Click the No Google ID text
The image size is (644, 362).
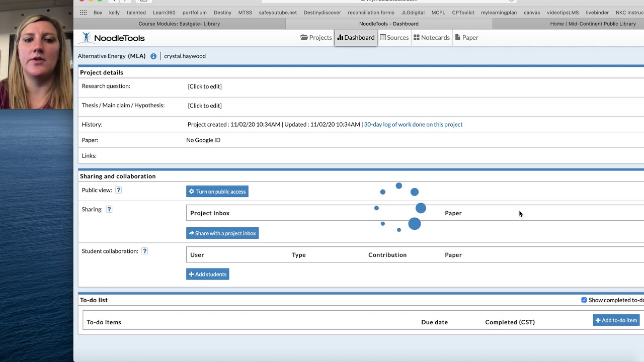pyautogui.click(x=203, y=140)
